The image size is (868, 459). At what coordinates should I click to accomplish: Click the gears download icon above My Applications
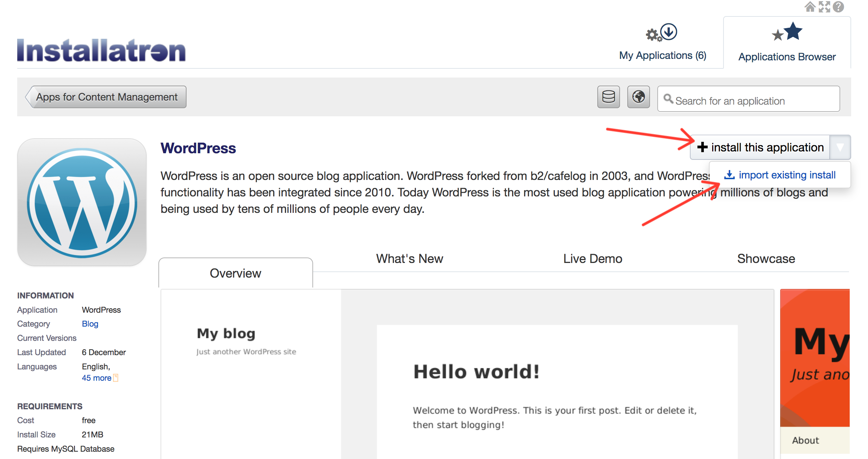(662, 32)
